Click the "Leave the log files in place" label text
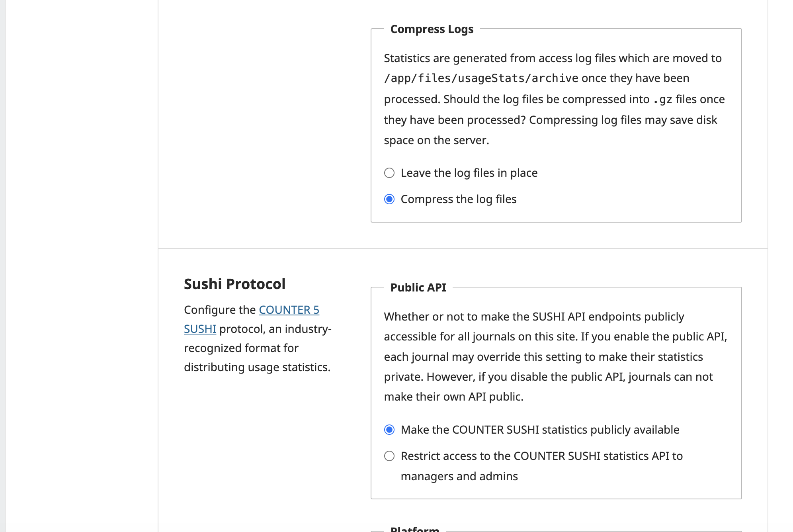 pos(469,173)
